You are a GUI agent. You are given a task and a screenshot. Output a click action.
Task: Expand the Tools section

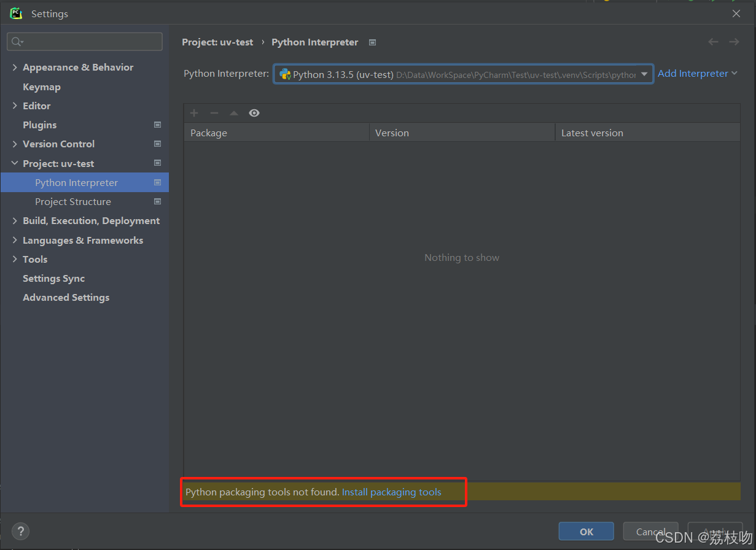(x=15, y=259)
